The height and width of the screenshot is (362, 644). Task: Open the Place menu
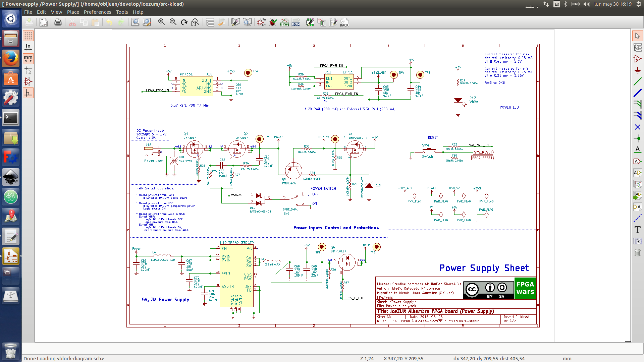click(x=73, y=12)
